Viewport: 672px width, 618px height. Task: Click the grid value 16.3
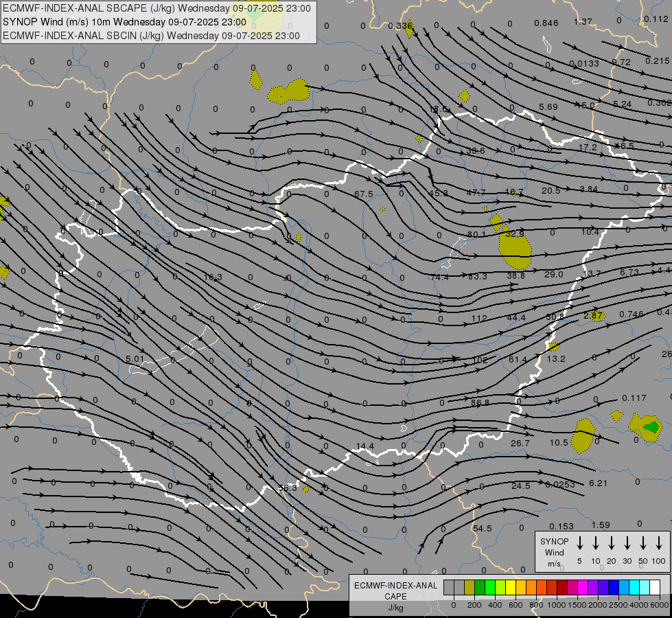point(213,277)
